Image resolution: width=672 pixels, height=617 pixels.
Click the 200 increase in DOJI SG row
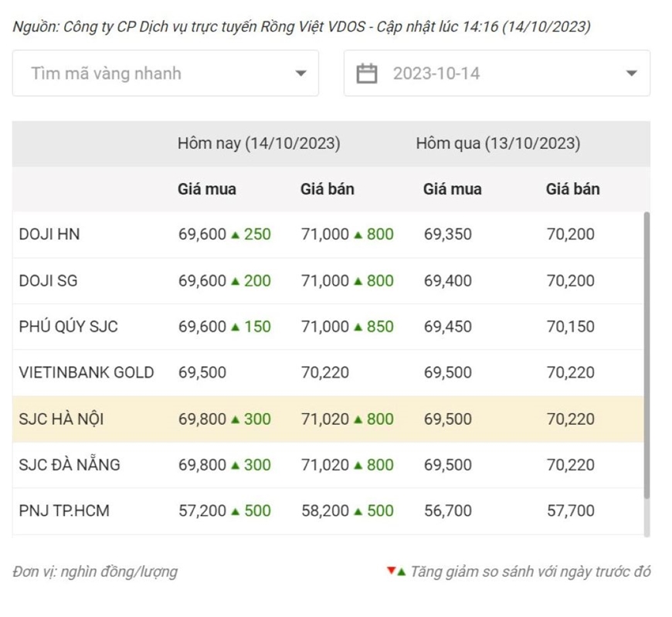[x=257, y=280]
